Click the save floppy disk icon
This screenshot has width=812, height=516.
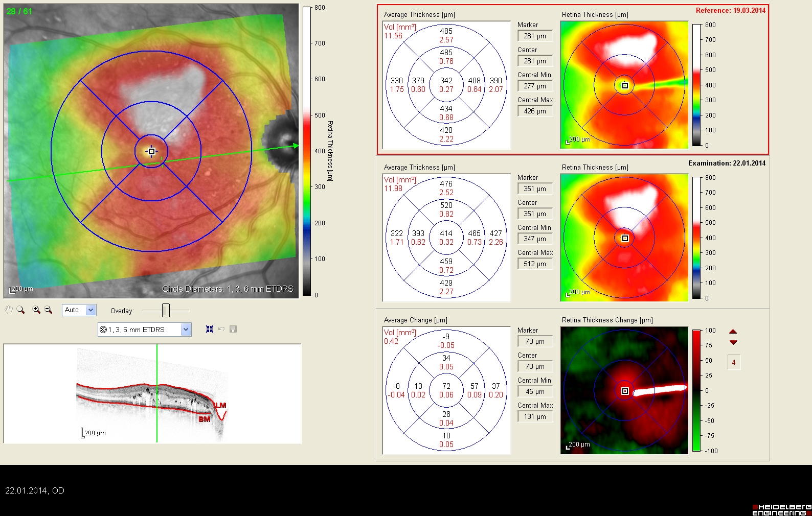click(233, 329)
